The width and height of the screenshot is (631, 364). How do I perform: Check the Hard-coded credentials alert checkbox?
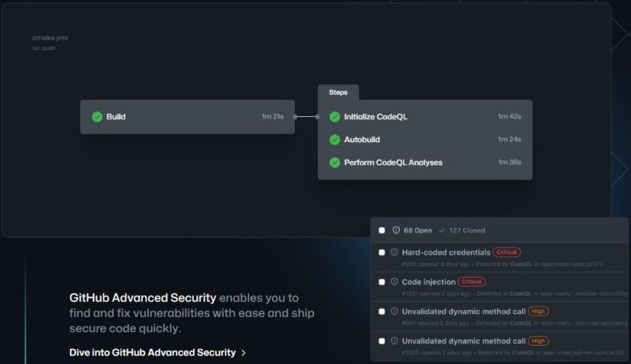[x=382, y=252]
